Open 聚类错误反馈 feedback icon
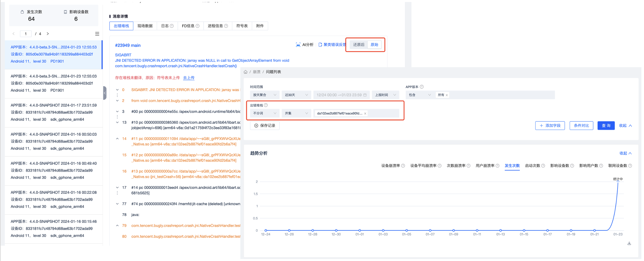Screen dimensions: 644x261 coord(320,45)
